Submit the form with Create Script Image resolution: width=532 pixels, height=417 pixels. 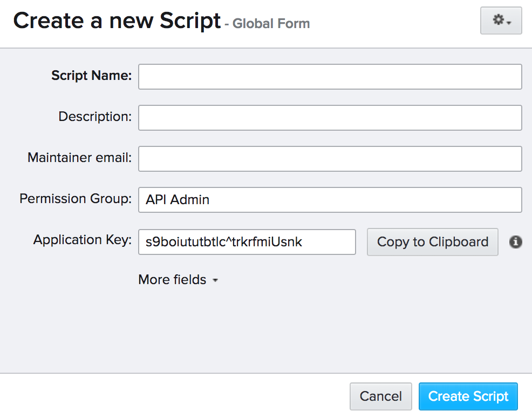click(x=468, y=396)
